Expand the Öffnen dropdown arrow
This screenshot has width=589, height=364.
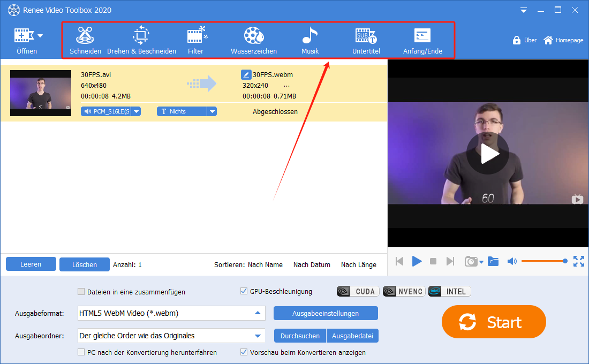click(x=40, y=36)
